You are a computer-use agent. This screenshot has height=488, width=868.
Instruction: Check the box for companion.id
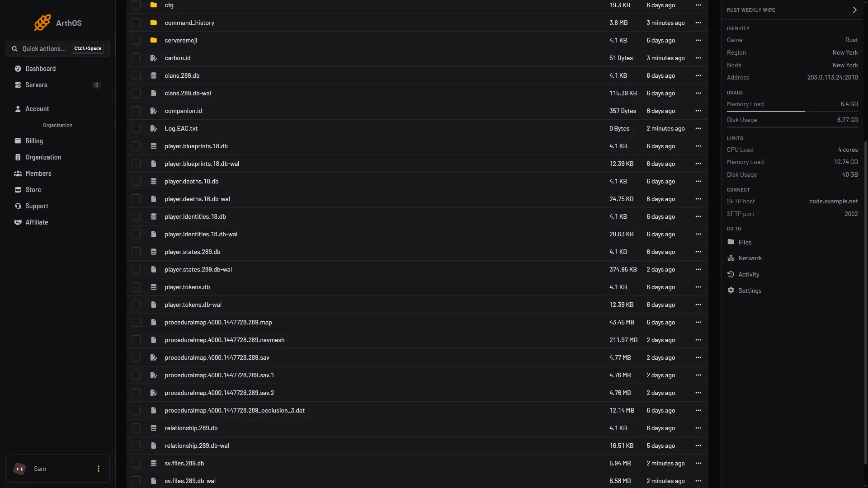[136, 111]
